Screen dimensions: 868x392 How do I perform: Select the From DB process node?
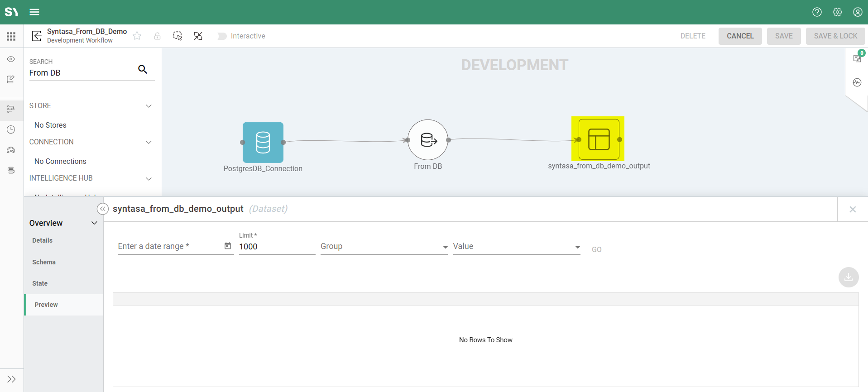[428, 140]
